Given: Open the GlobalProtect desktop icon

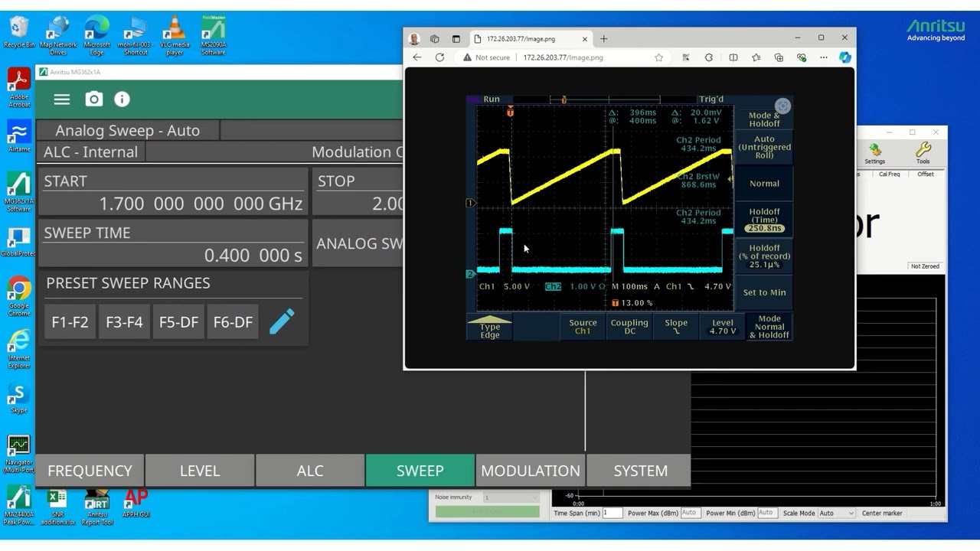Looking at the screenshot, I should (19, 242).
